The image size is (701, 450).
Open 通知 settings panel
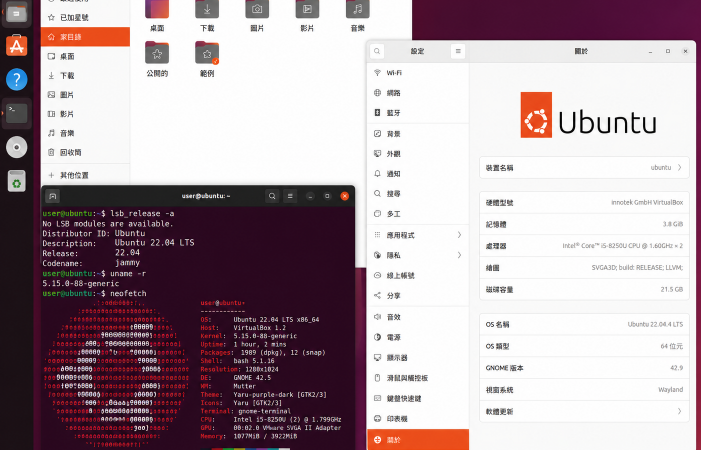tap(418, 174)
